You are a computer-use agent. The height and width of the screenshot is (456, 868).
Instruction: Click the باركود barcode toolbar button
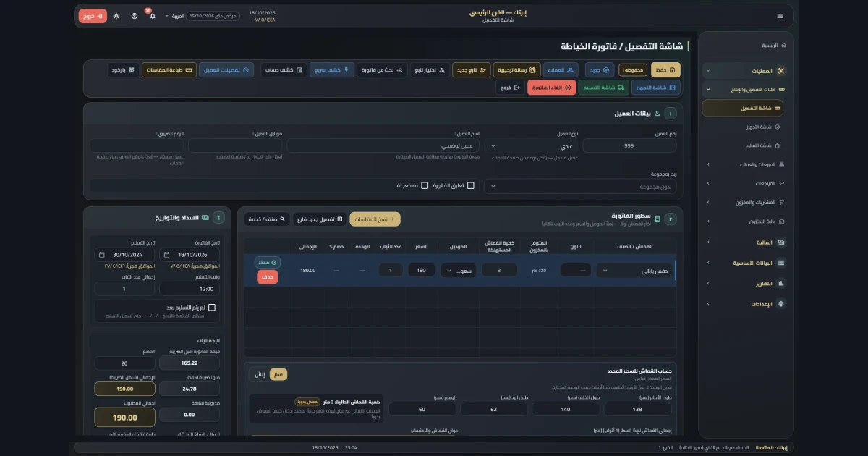click(x=123, y=70)
